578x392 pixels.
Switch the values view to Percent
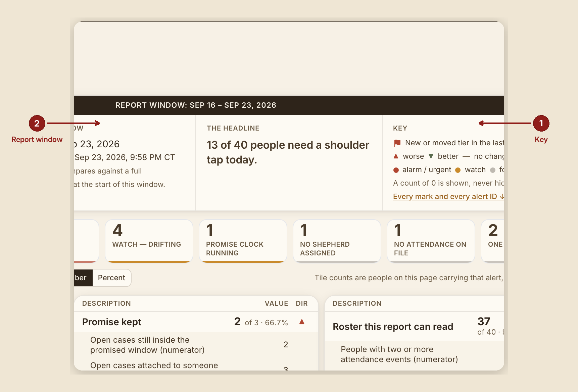tap(111, 278)
